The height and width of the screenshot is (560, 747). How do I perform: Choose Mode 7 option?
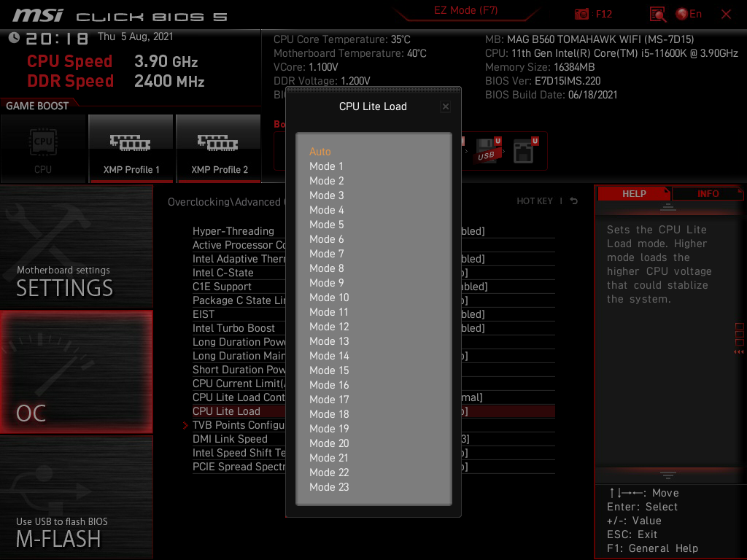326,254
